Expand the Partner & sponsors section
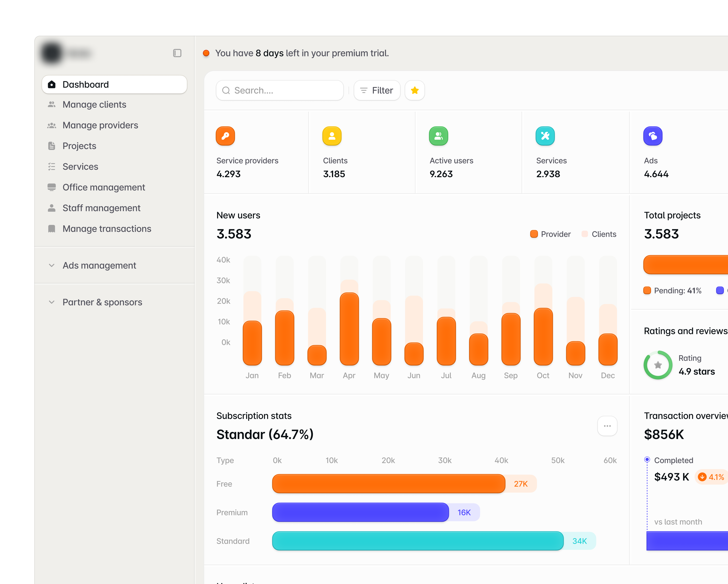 (102, 302)
